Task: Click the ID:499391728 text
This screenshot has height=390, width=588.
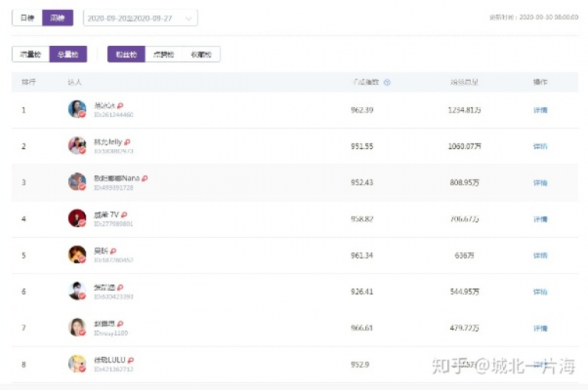Action: [113, 187]
